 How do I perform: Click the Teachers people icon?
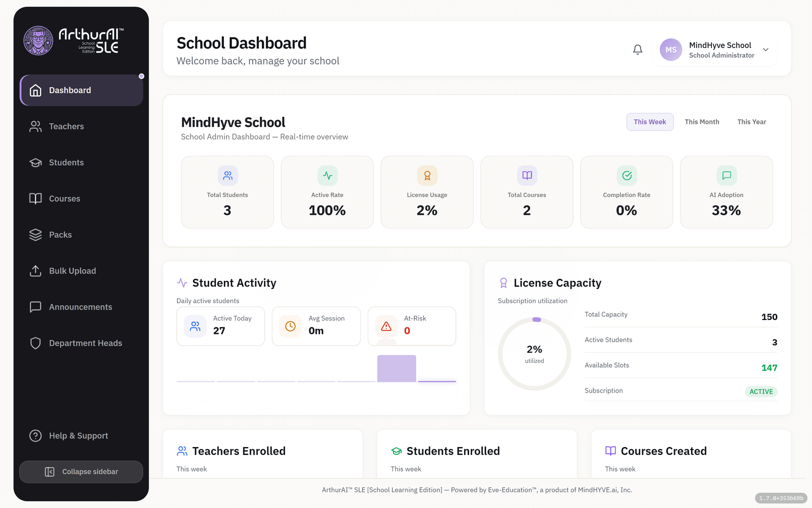pyautogui.click(x=36, y=127)
